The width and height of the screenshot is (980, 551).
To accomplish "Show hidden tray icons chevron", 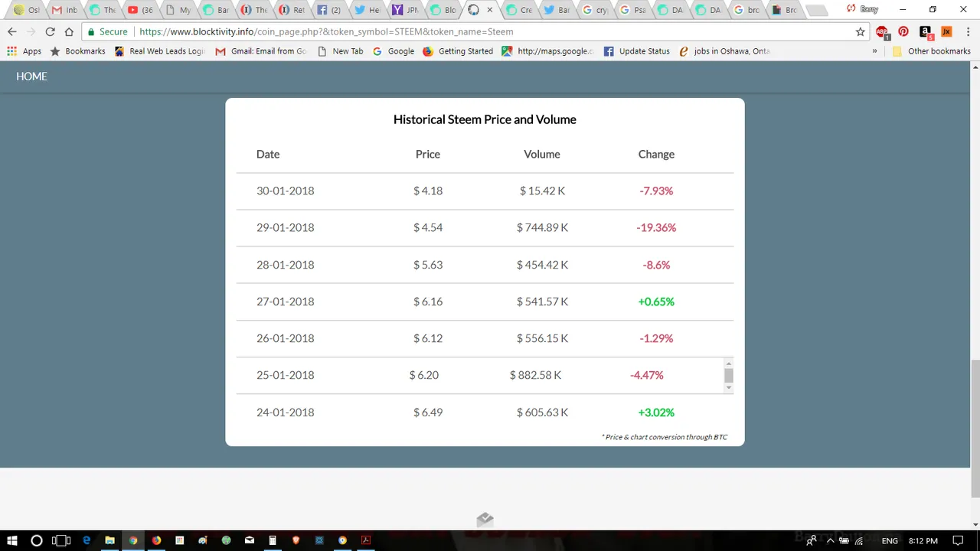I will pos(830,541).
